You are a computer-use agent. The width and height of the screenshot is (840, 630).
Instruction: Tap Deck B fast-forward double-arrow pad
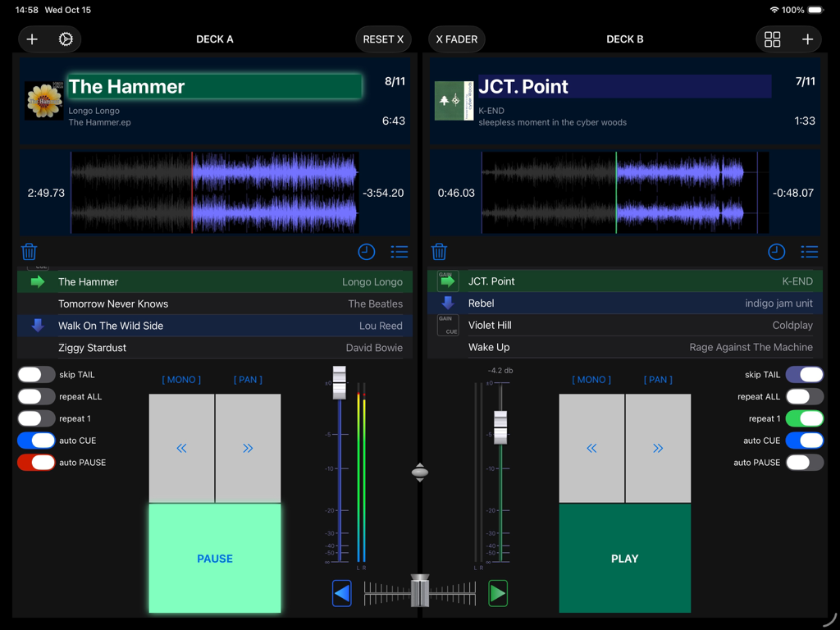click(x=658, y=448)
